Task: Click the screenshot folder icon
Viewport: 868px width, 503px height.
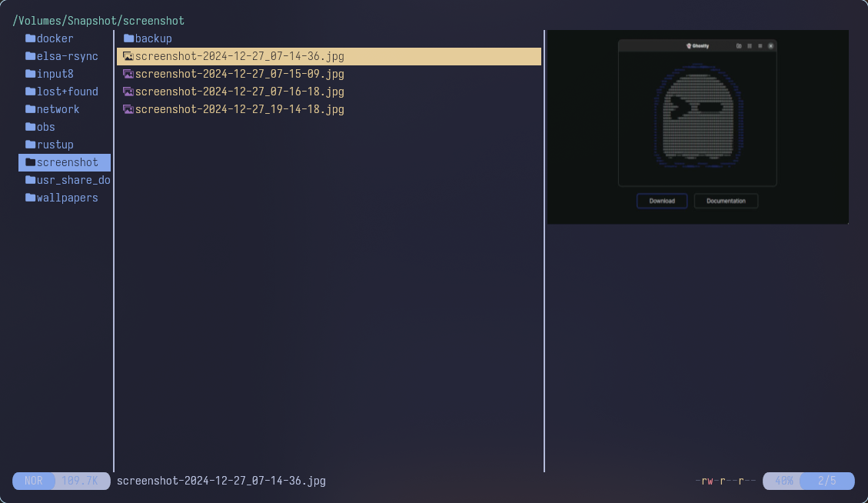Action: click(31, 162)
